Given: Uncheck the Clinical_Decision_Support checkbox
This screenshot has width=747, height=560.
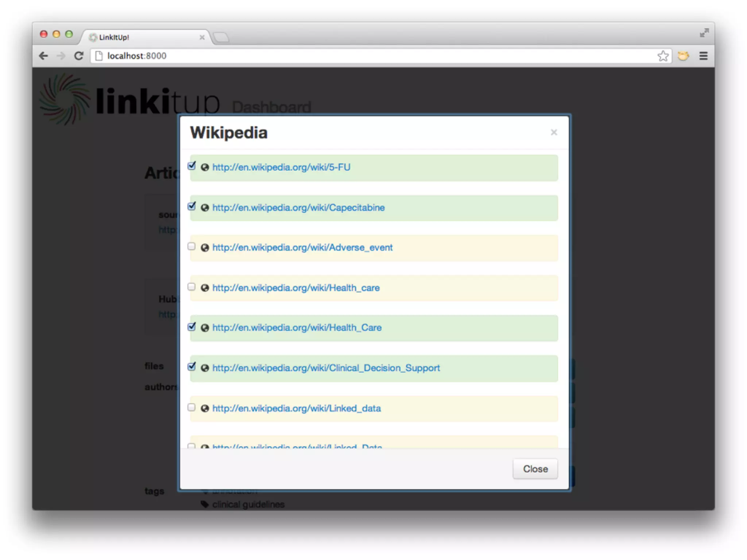Looking at the screenshot, I should point(191,367).
